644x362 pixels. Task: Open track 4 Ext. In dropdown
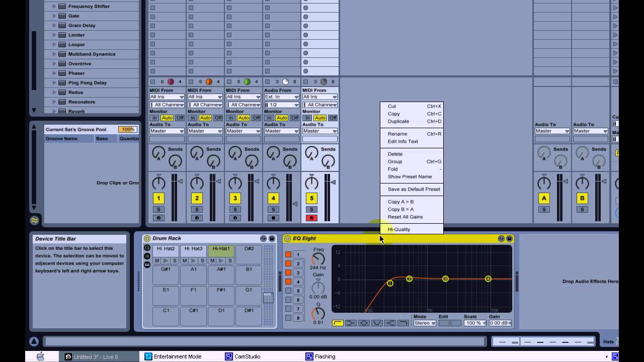tap(282, 97)
